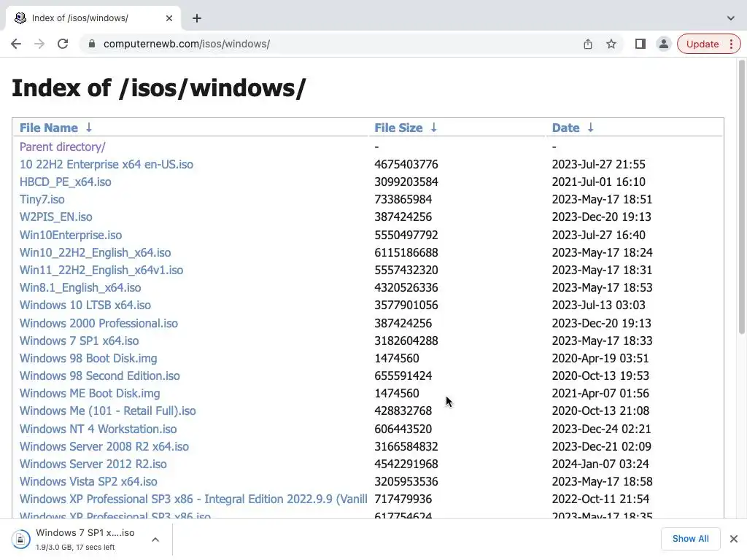Click the page vertical scrollbar thumb
Image resolution: width=747 pixels, height=560 pixels.
click(x=741, y=196)
